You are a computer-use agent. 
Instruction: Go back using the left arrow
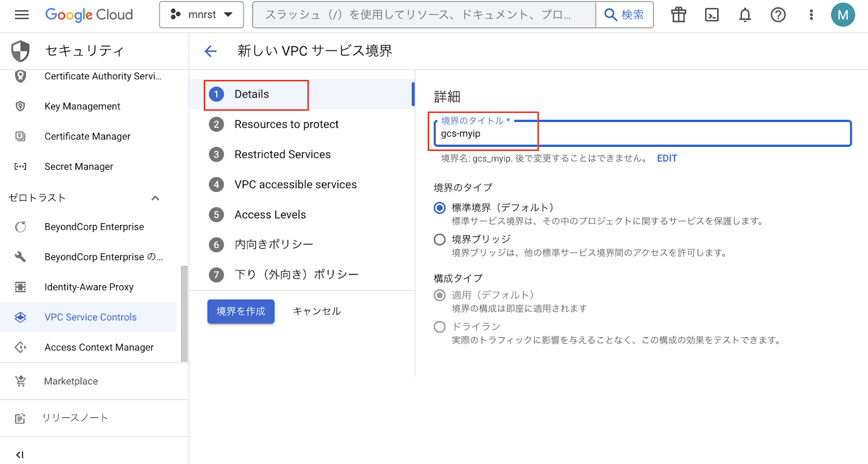(x=210, y=51)
